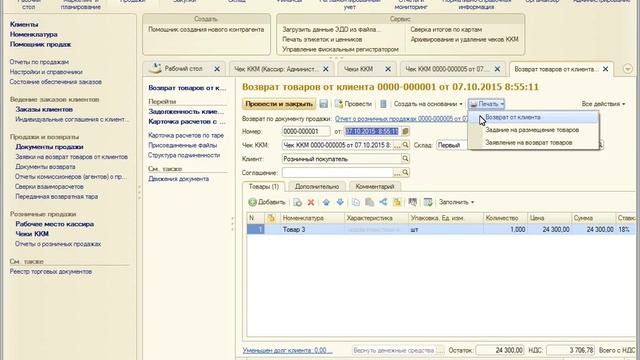
Task: Open Помощник создания нового контрагента
Action: [206, 29]
